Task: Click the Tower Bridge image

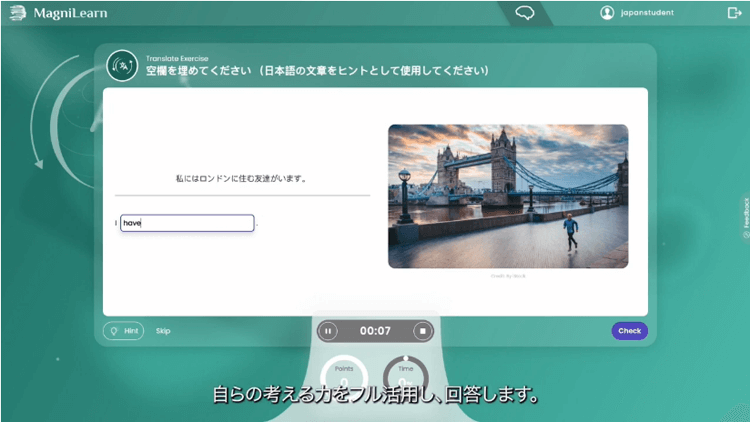Action: pyautogui.click(x=507, y=196)
